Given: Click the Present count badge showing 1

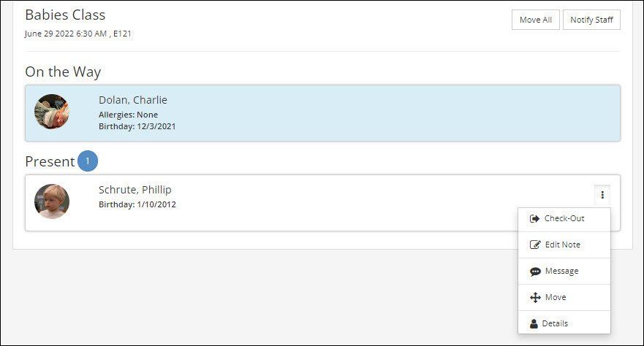Looking at the screenshot, I should 88,161.
